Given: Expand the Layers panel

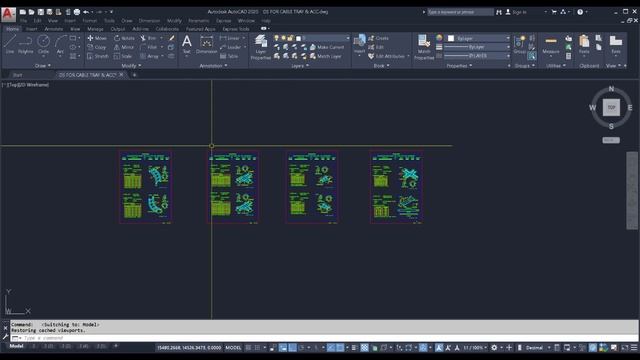Looking at the screenshot, I should [300, 66].
